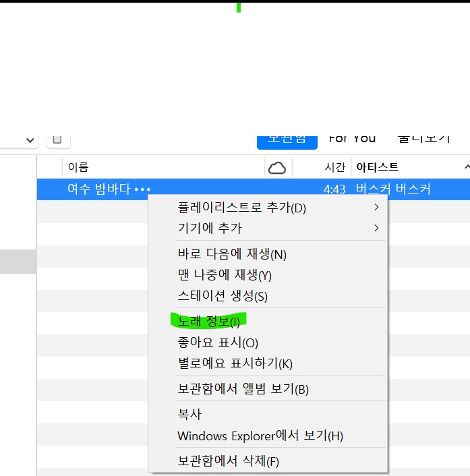Select 보관함에서 앨범 보기(B)
This screenshot has height=476, width=470.
(268, 388)
